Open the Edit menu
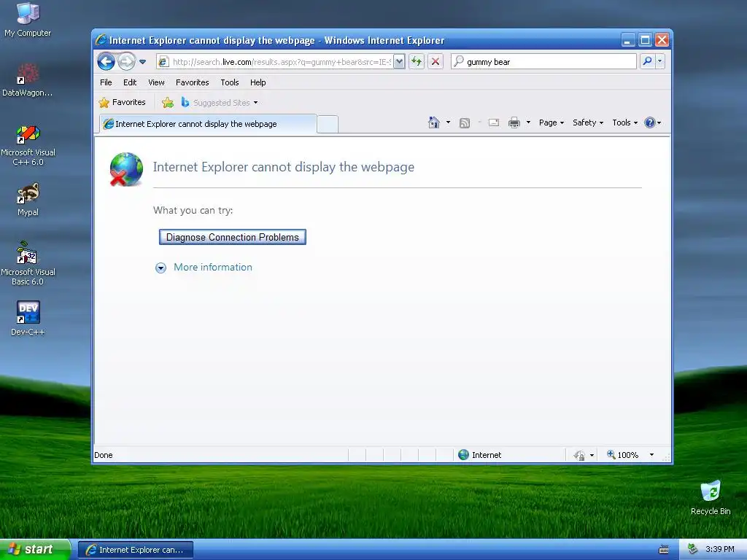The width and height of the screenshot is (747, 560). [x=130, y=82]
